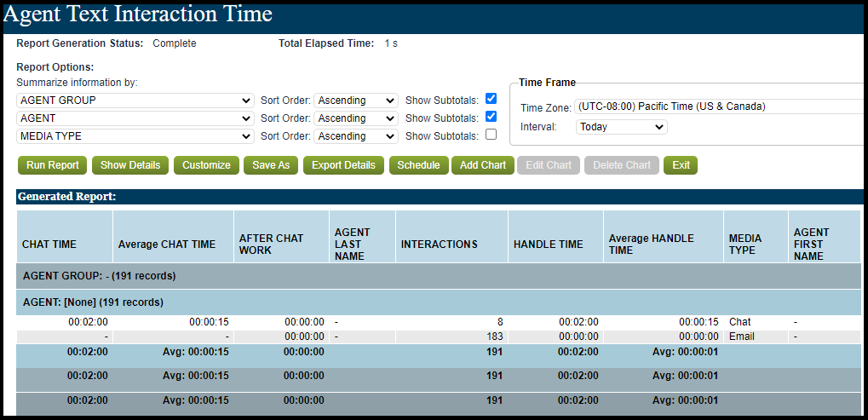Click the interactions value 8
This screenshot has width=868, height=420.
coord(500,322)
